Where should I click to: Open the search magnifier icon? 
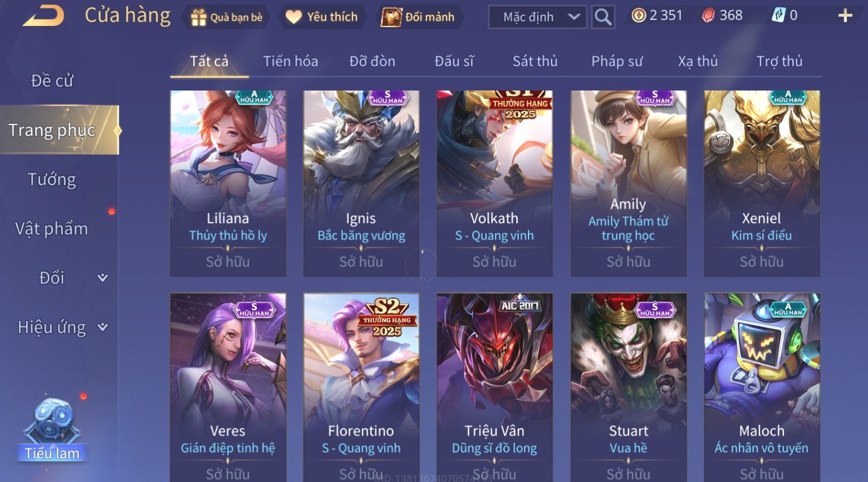[603, 17]
